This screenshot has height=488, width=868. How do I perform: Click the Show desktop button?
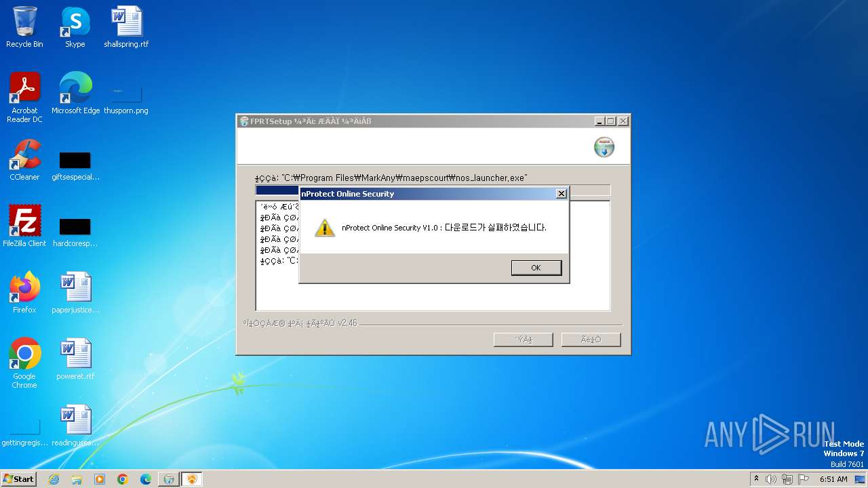coord(861,479)
